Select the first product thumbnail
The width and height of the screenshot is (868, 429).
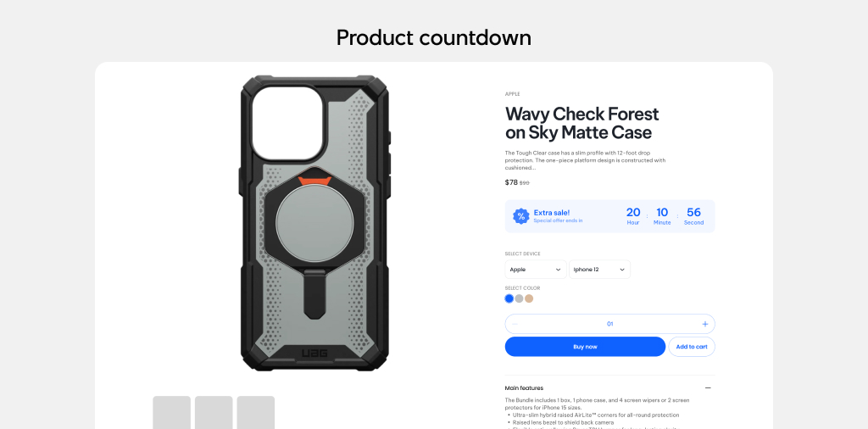coord(171,412)
